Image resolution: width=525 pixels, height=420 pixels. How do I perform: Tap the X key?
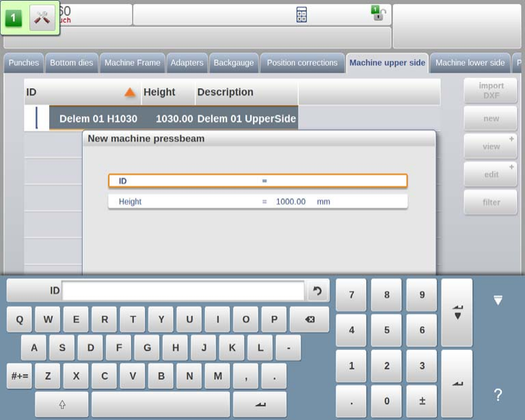tap(76, 376)
